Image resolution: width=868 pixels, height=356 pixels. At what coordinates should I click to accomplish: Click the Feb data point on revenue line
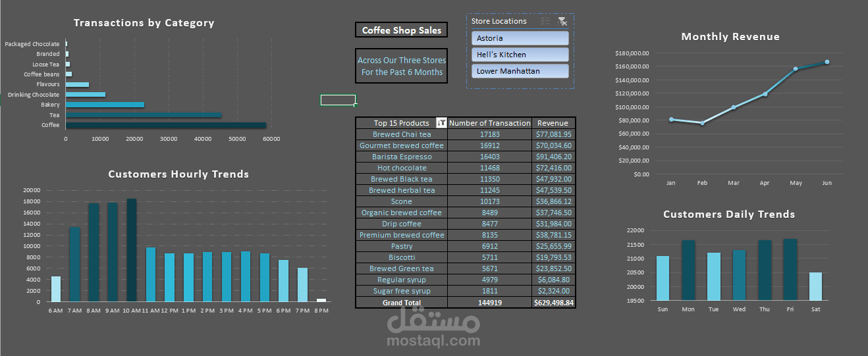(702, 123)
